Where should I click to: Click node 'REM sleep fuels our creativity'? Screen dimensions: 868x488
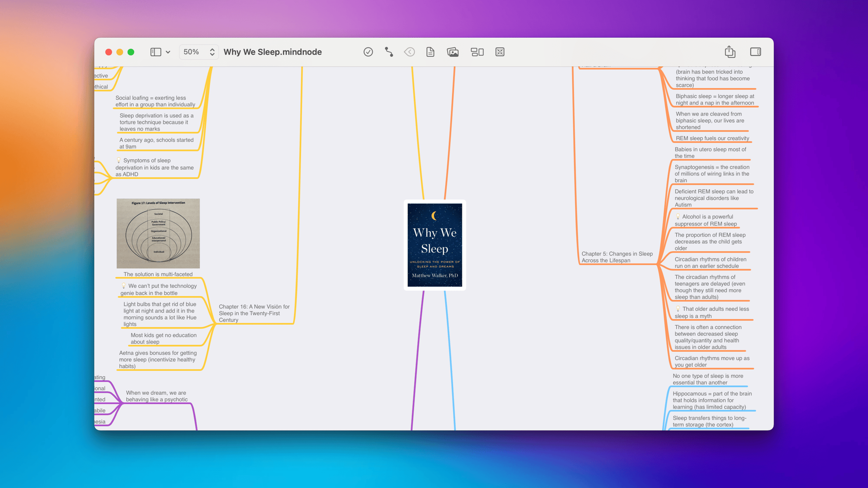712,138
